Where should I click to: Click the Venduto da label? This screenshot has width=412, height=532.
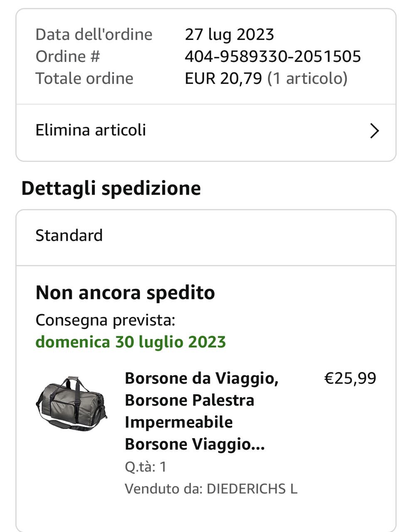[164, 488]
